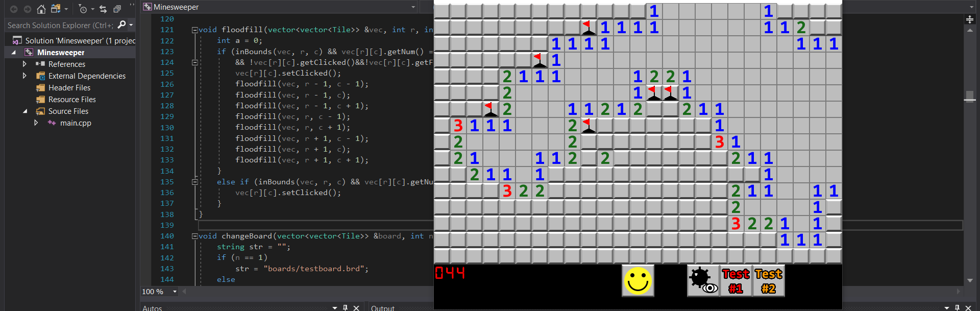
Task: Click the Switch Views folder icon
Action: point(56,9)
